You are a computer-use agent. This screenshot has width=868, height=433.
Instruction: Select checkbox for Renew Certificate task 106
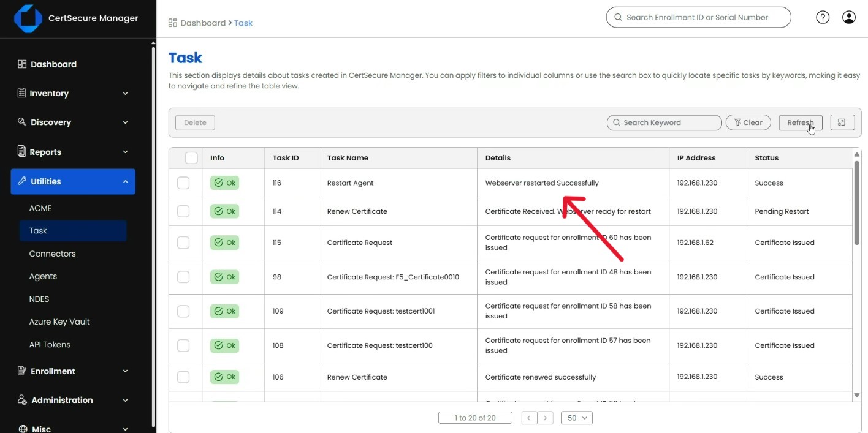[x=183, y=377]
